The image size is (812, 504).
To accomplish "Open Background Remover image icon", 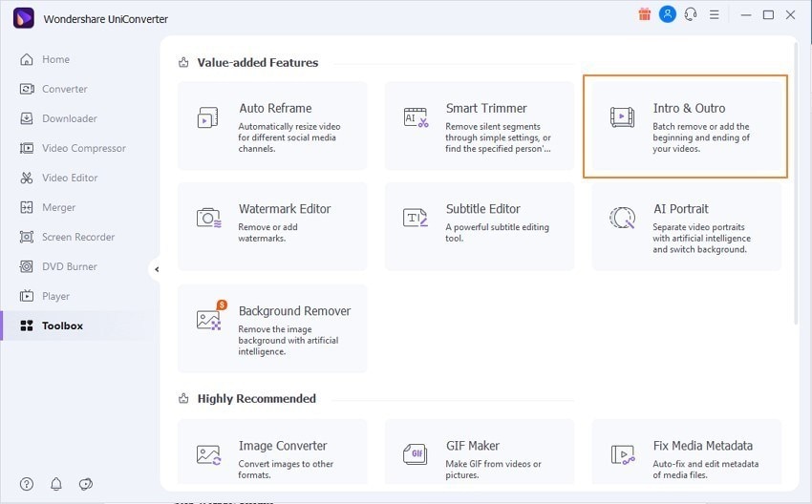I will pos(208,320).
